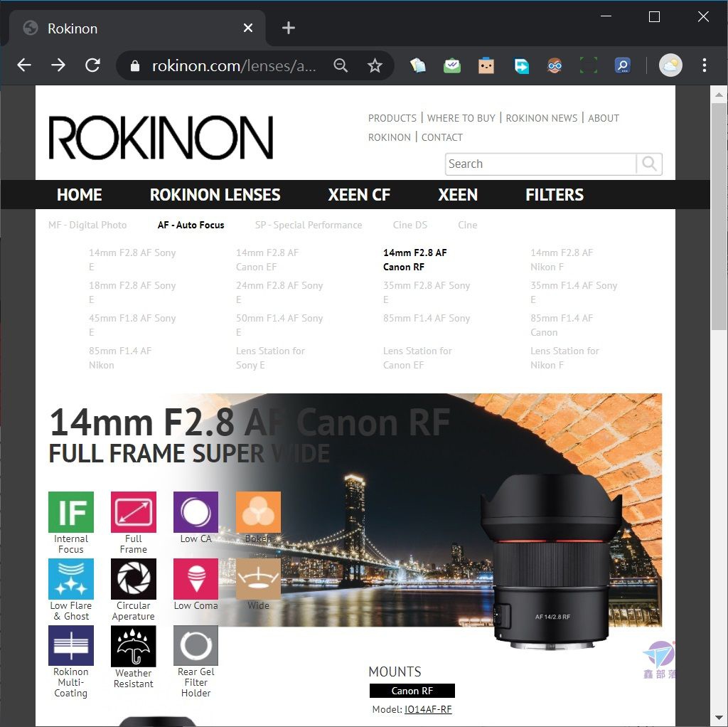
Task: Open 35mm F1.4 AF Sony E lens
Action: tap(574, 292)
